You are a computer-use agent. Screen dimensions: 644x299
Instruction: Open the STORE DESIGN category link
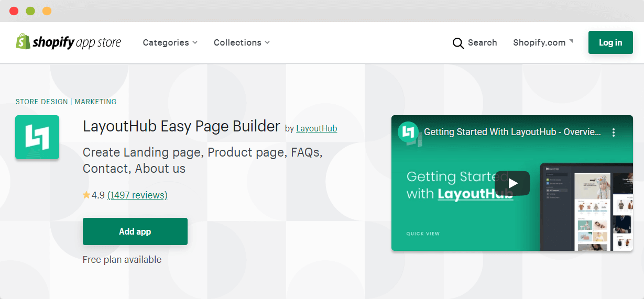(41, 102)
